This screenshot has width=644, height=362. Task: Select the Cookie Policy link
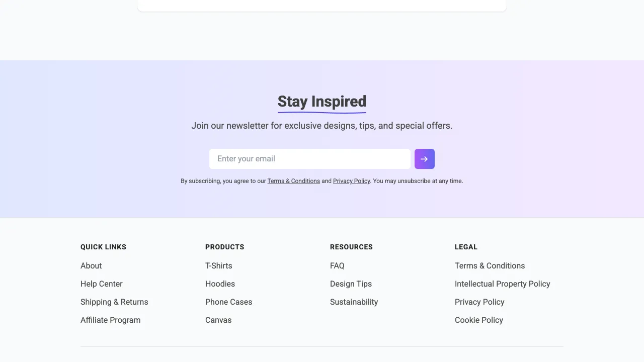(x=478, y=320)
